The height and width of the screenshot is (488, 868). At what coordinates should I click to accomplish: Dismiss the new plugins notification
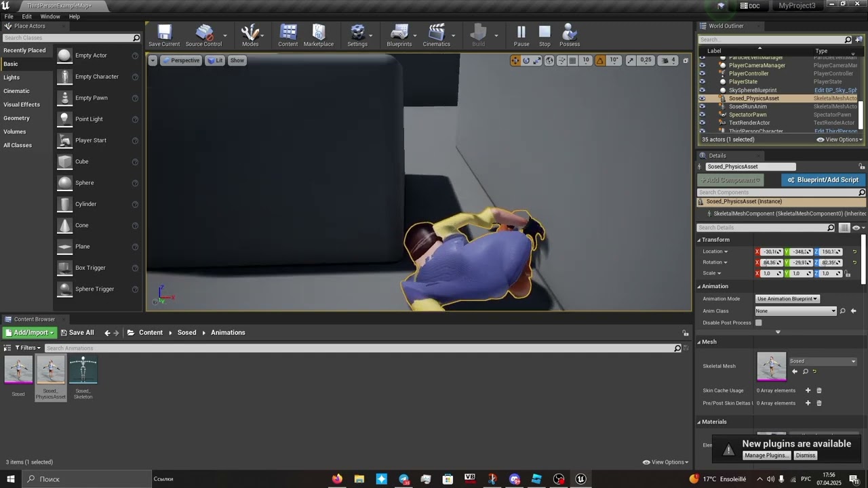point(806,455)
